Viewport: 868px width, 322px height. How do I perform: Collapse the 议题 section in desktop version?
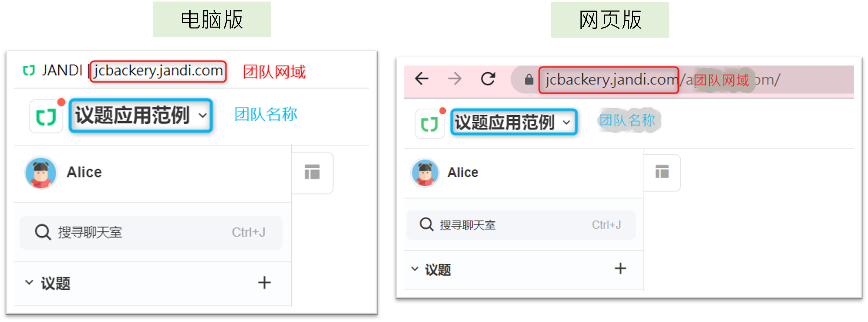29,282
